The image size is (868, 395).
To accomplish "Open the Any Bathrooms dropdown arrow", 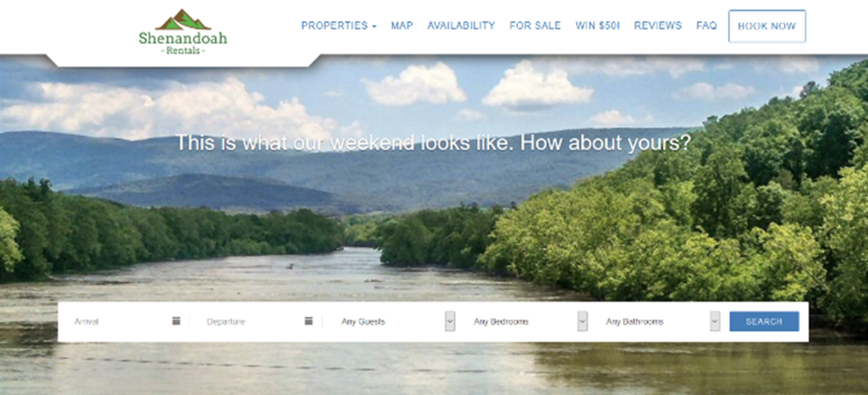I will coord(715,321).
